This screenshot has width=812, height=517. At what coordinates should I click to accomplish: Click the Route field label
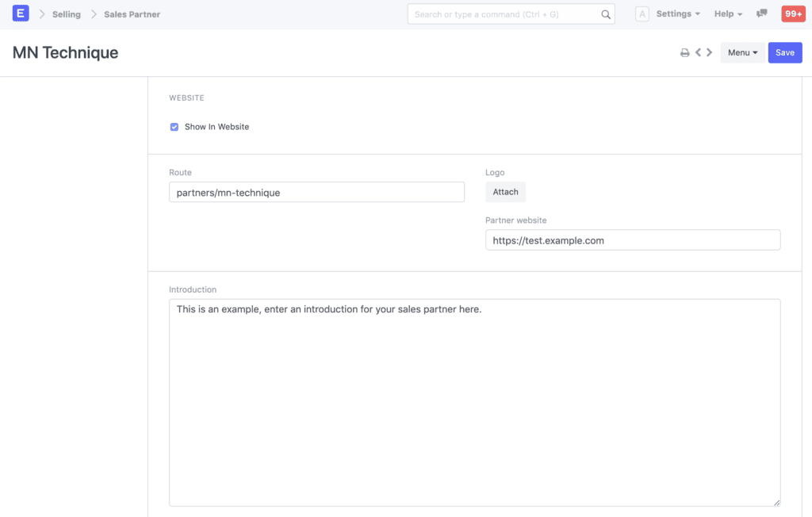[180, 173]
